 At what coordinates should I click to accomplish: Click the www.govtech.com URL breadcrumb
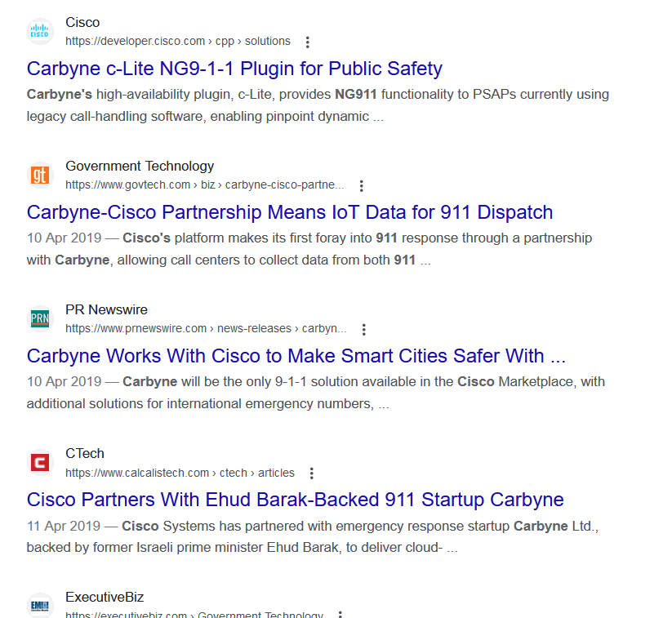205,185
